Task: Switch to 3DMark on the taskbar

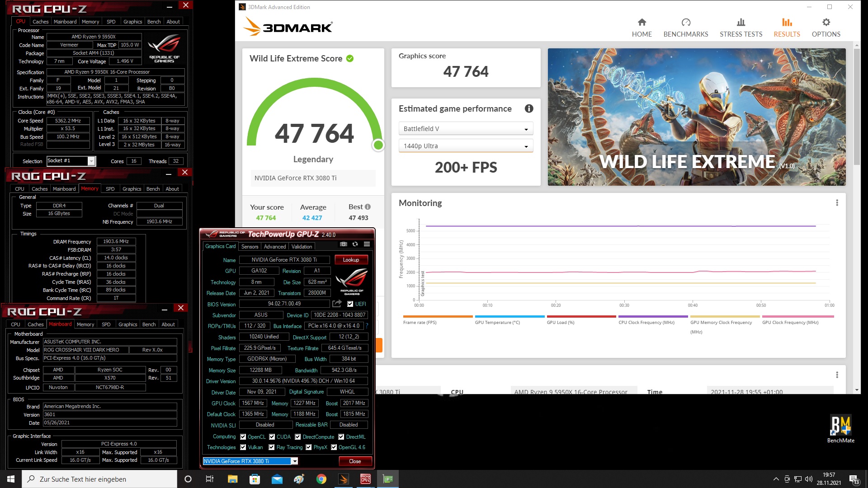Action: pyautogui.click(x=343, y=479)
